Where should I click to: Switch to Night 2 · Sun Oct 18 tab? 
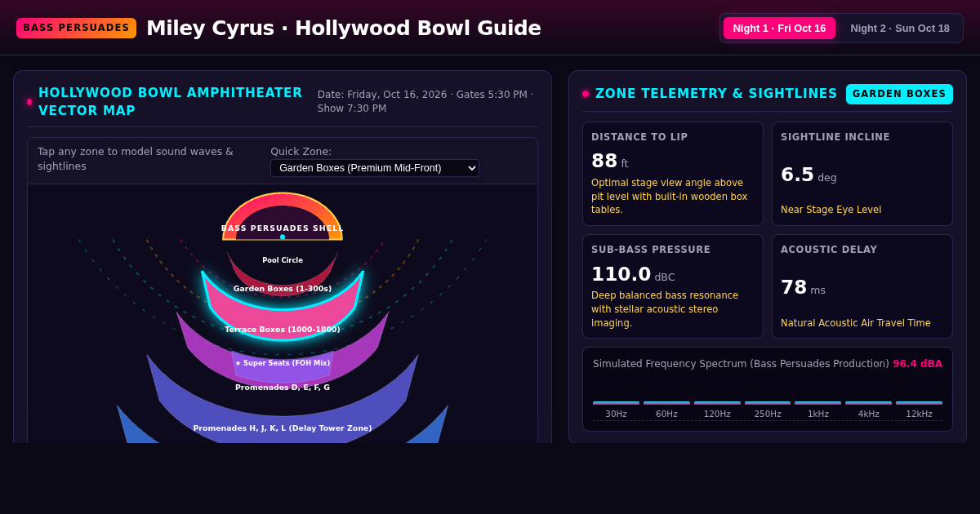[900, 28]
